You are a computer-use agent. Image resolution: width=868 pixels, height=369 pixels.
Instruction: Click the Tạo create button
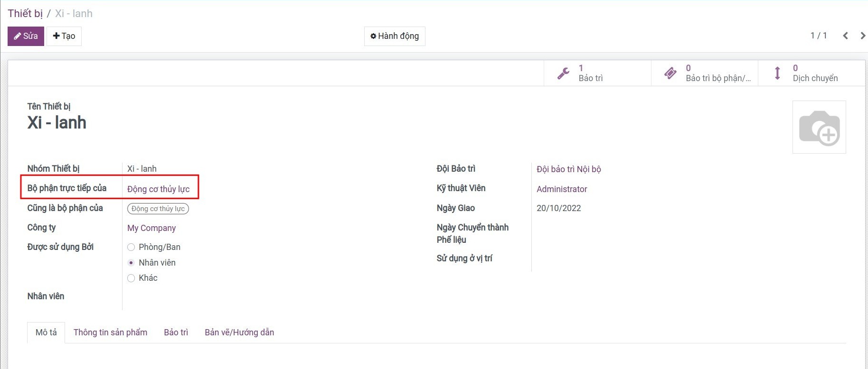[64, 36]
